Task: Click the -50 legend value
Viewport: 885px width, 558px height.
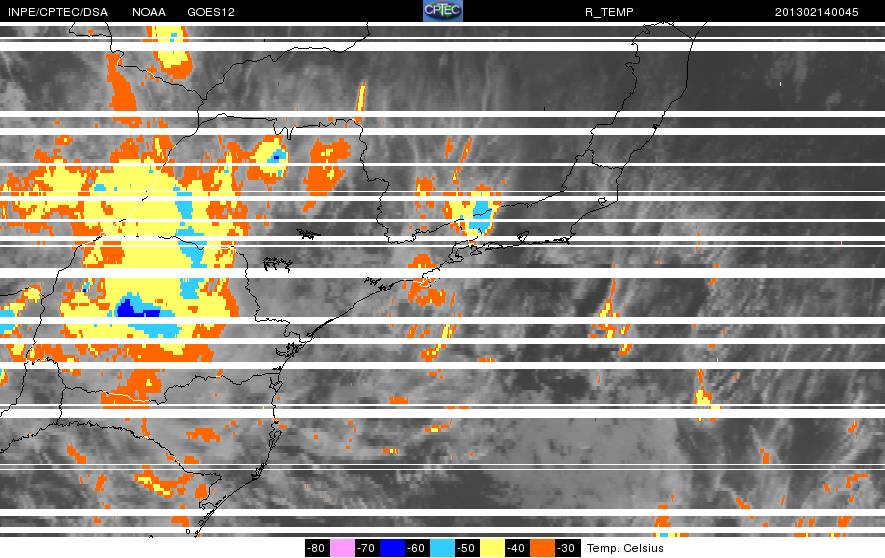Action: (467, 548)
